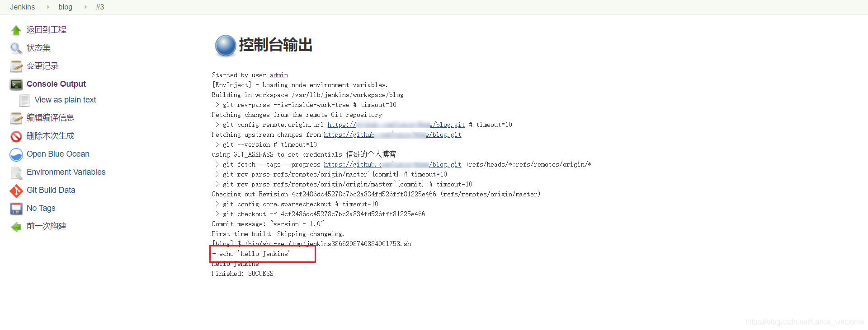This screenshot has width=868, height=330.
Task: Open Blue Ocean link text
Action: pos(58,154)
